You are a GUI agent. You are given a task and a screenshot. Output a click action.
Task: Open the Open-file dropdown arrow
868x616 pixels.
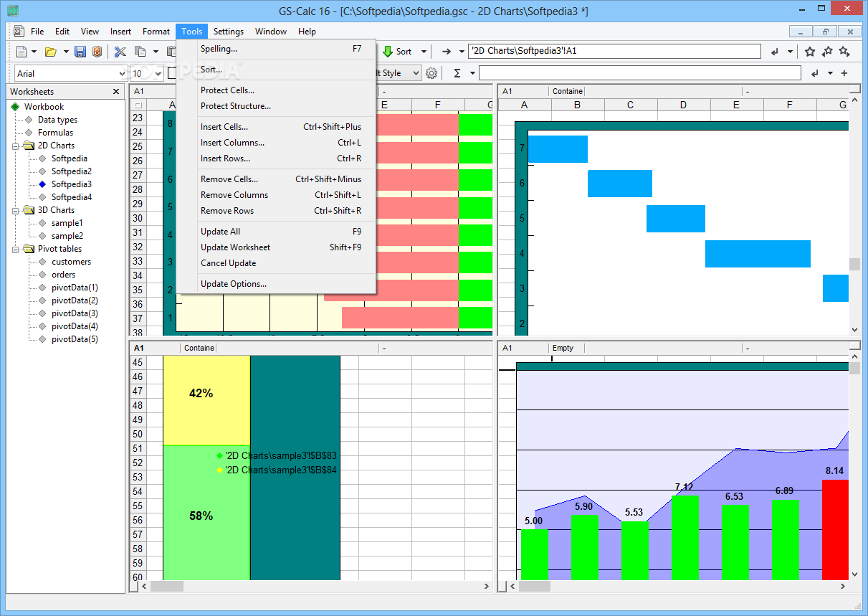tap(66, 52)
